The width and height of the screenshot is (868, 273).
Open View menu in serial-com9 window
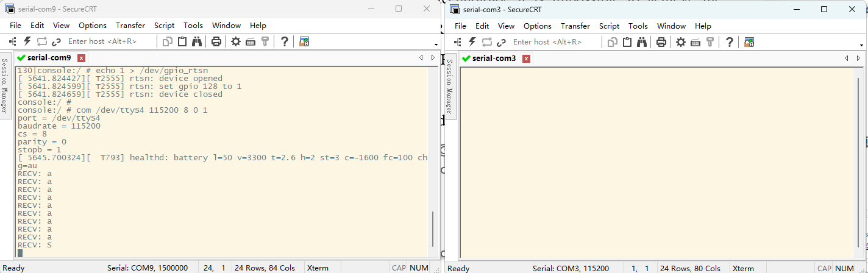click(61, 26)
